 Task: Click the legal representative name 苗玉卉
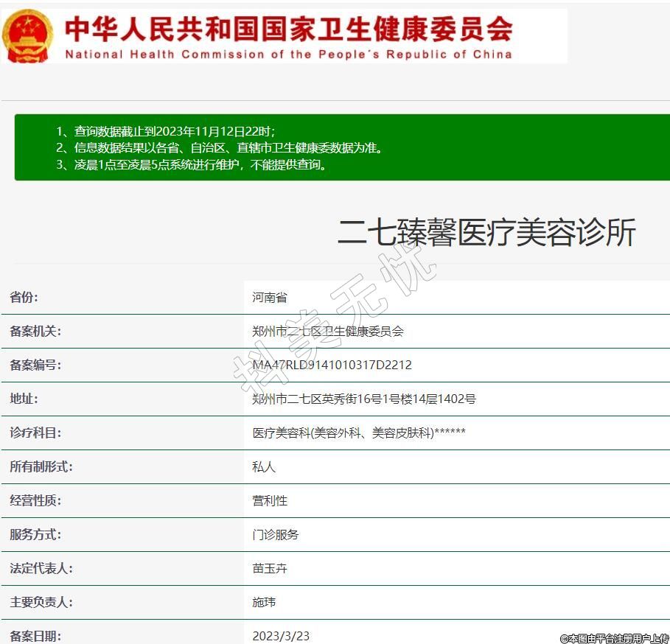tap(270, 569)
